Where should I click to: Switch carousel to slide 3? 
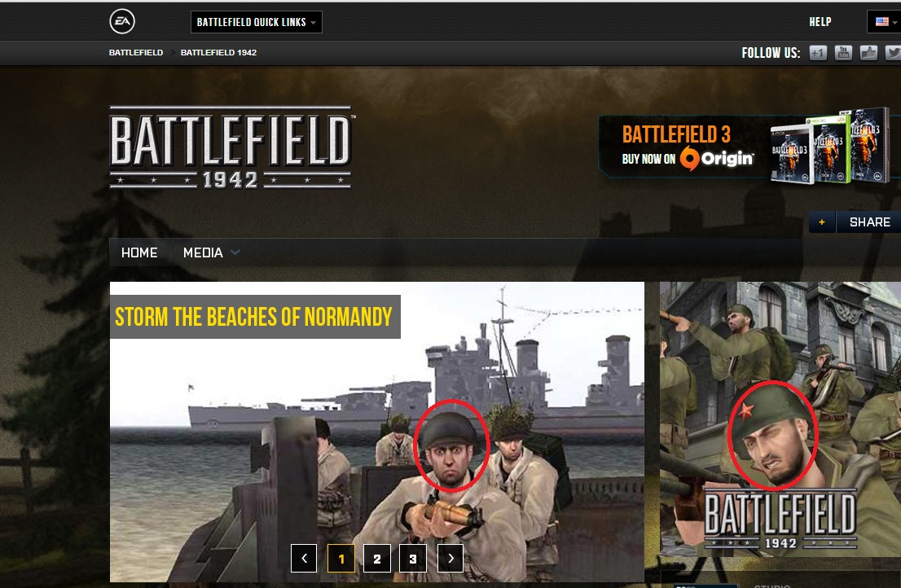pos(412,558)
